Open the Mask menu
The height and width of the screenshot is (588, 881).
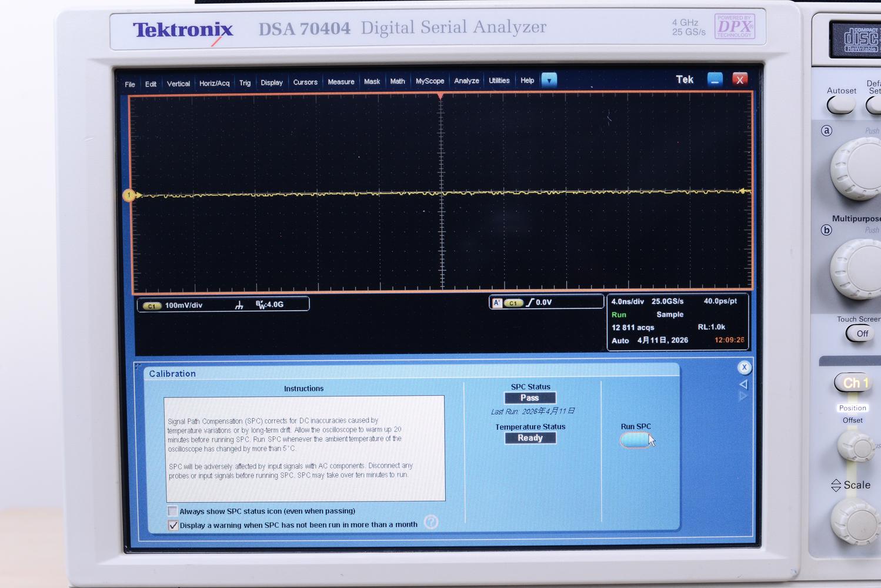coord(372,82)
